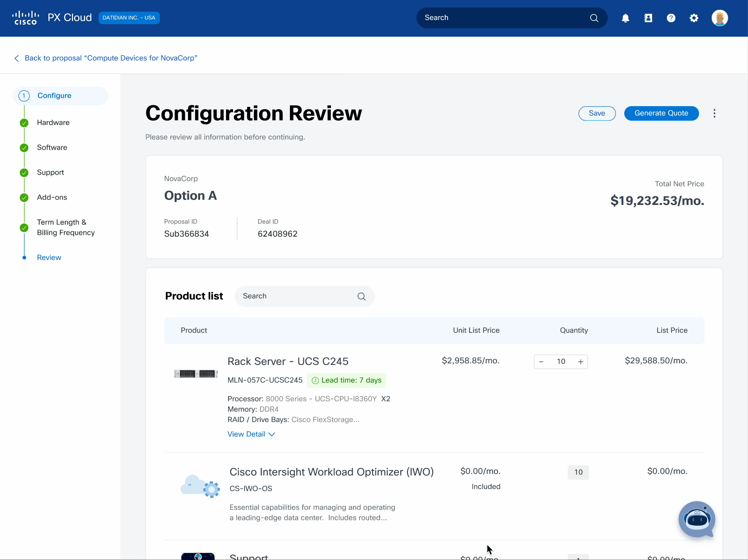Screen dimensions: 748x560
Task: Click the List Price column header
Action: click(x=672, y=330)
